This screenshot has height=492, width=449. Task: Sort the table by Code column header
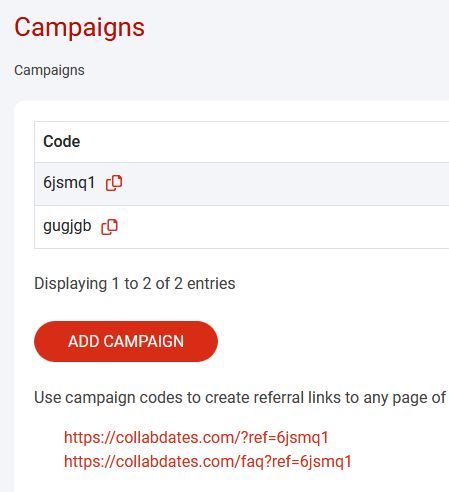coord(62,142)
